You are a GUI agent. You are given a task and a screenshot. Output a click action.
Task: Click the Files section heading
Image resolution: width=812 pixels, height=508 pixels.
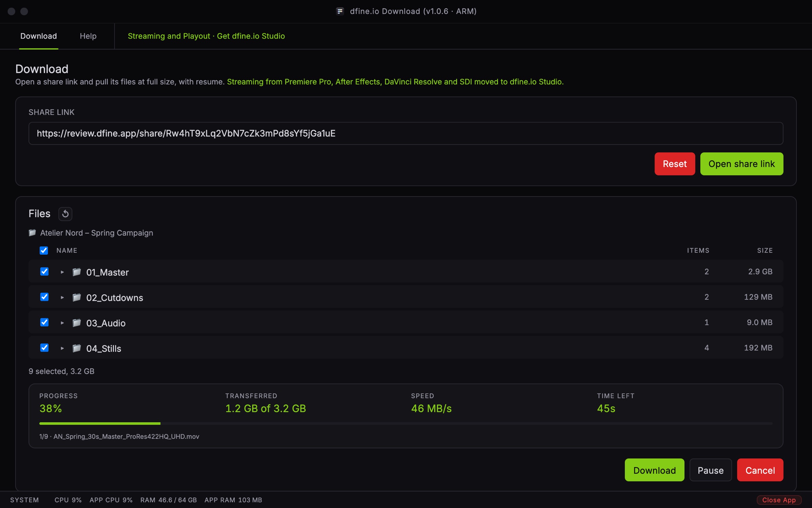39,214
